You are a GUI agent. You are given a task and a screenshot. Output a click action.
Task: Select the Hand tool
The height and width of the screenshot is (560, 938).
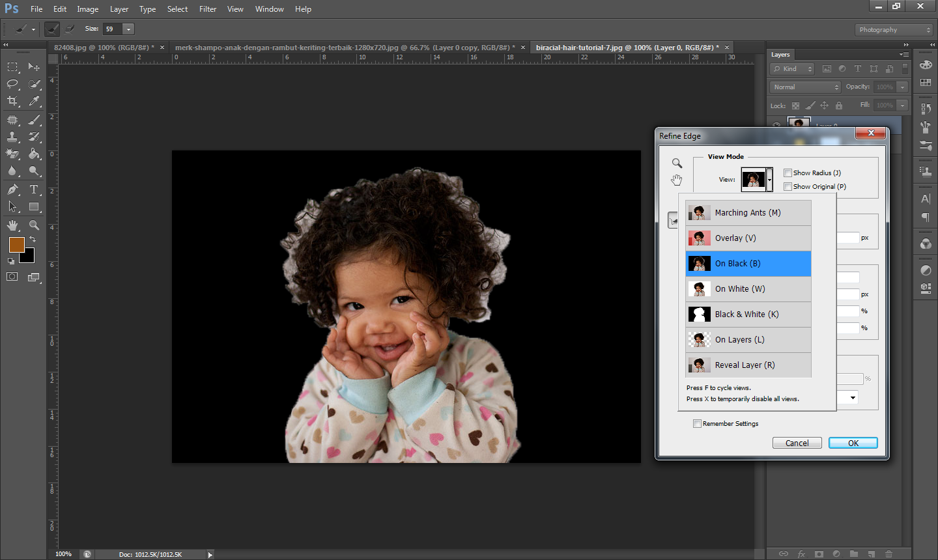pos(12,225)
